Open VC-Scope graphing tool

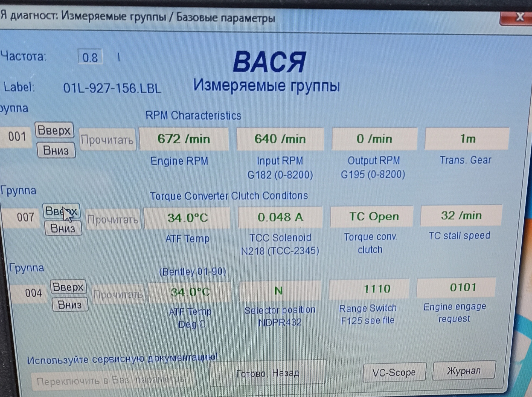pos(394,372)
